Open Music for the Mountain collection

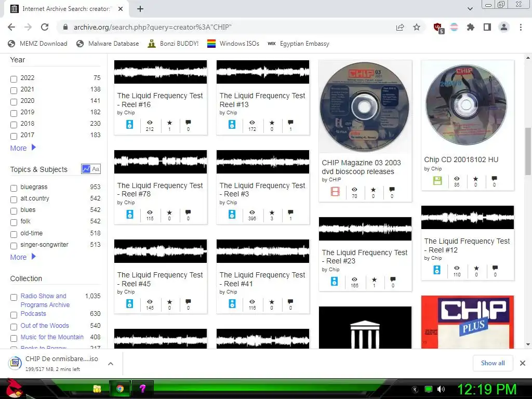click(x=52, y=337)
